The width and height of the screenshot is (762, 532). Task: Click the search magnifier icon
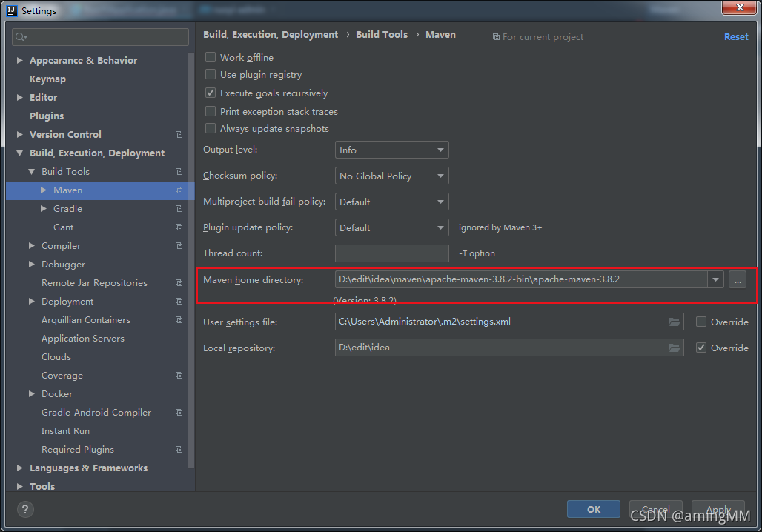point(21,37)
